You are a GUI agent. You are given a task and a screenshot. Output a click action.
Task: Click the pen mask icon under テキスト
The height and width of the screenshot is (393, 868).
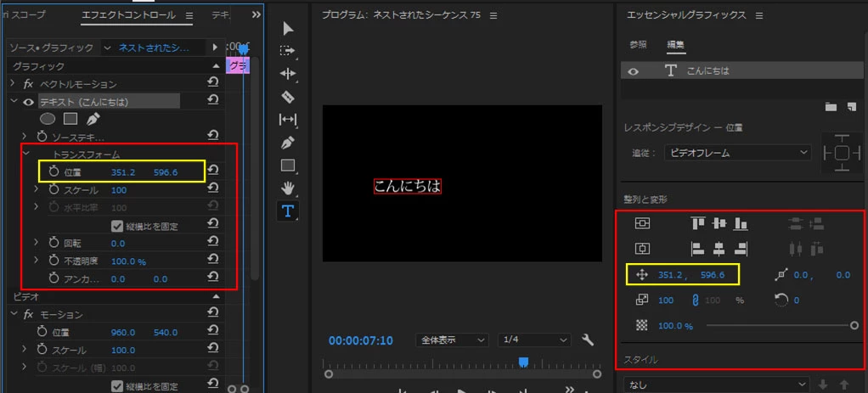pyautogui.click(x=93, y=119)
